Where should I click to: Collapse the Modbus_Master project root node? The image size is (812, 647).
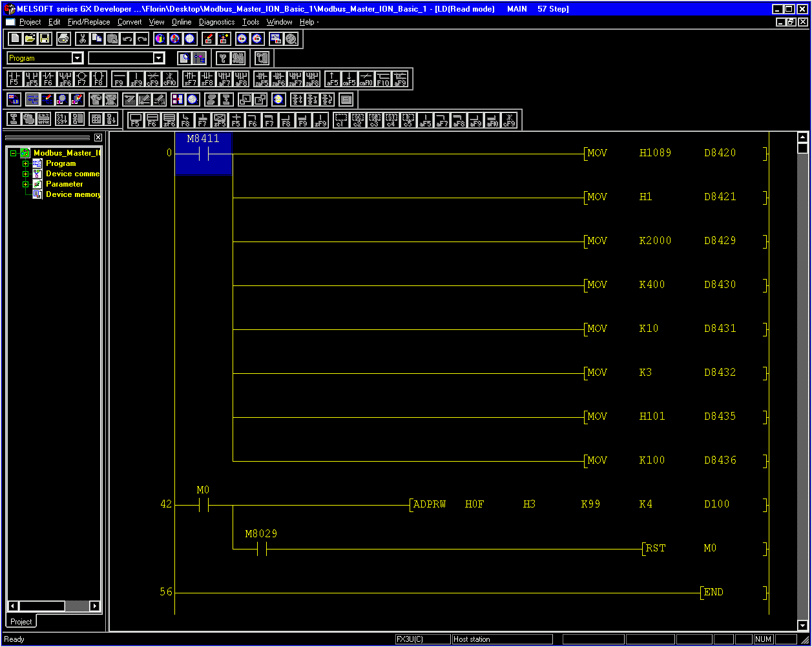click(13, 154)
